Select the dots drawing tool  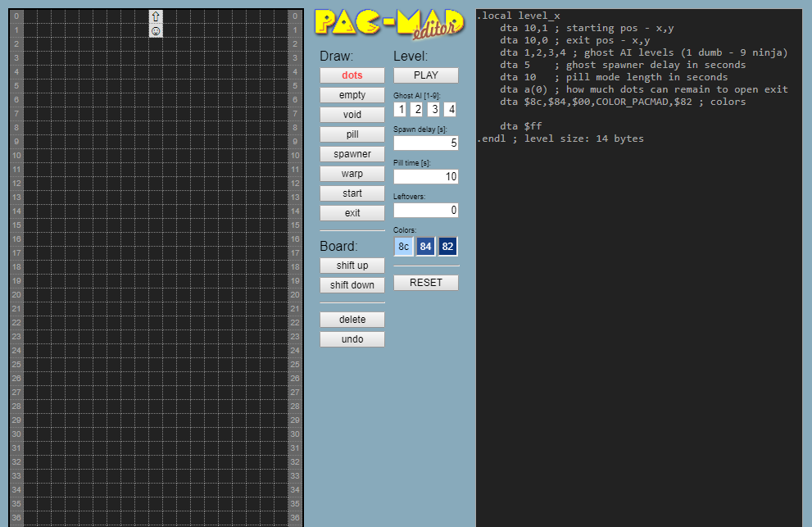pyautogui.click(x=352, y=75)
